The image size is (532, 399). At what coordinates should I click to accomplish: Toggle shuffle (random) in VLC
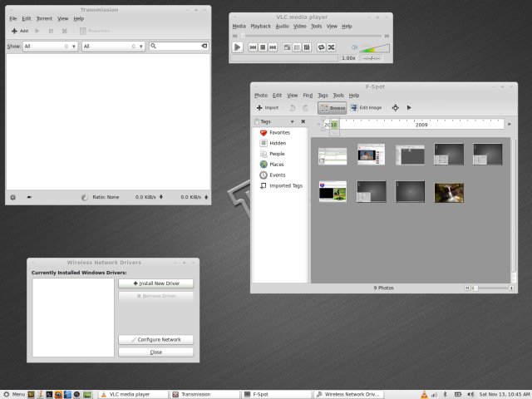tap(332, 48)
